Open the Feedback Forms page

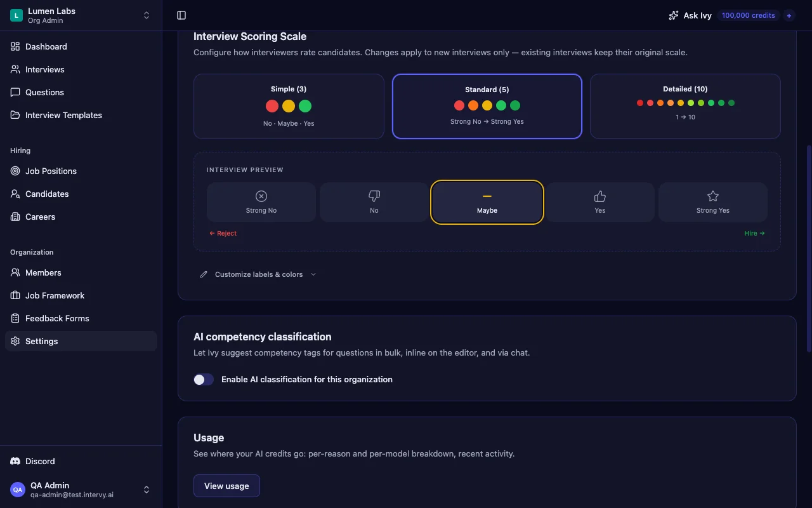point(81,318)
